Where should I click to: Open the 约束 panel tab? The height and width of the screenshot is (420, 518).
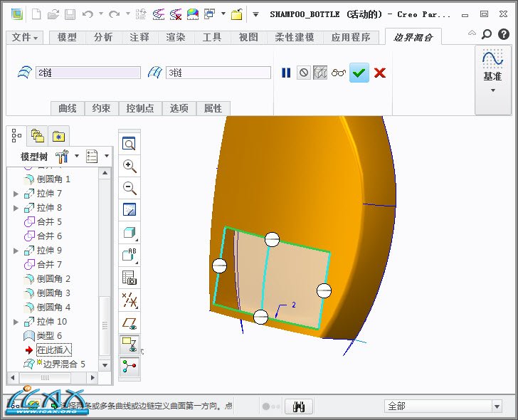(102, 108)
